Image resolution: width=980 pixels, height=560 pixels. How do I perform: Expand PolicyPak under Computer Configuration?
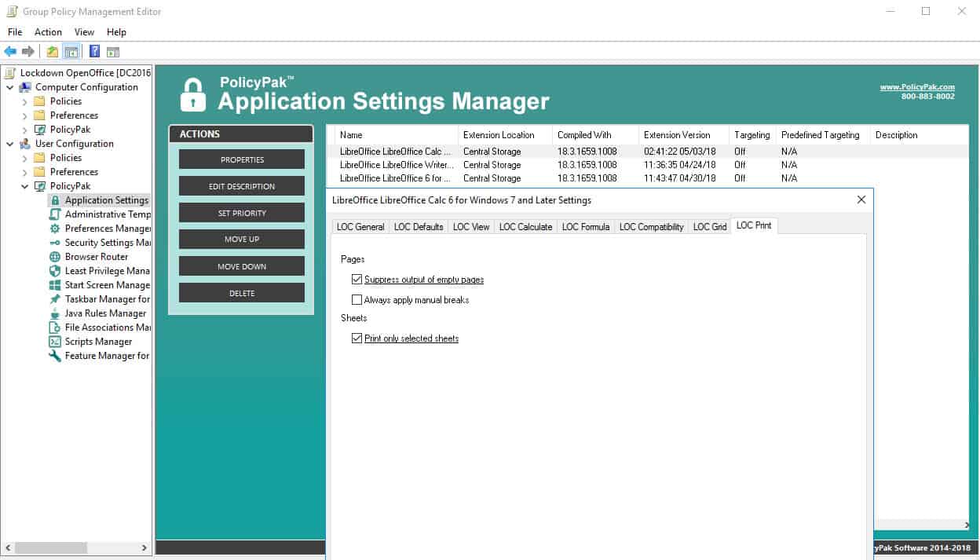pos(25,130)
